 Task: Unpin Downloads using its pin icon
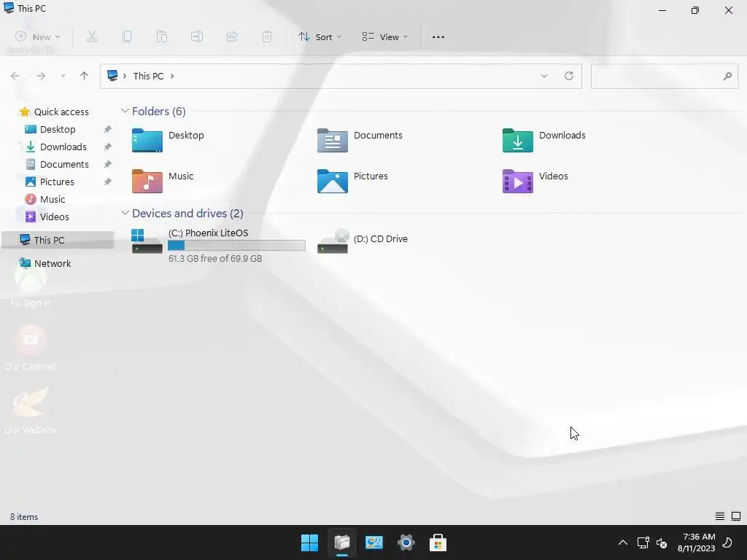108,147
